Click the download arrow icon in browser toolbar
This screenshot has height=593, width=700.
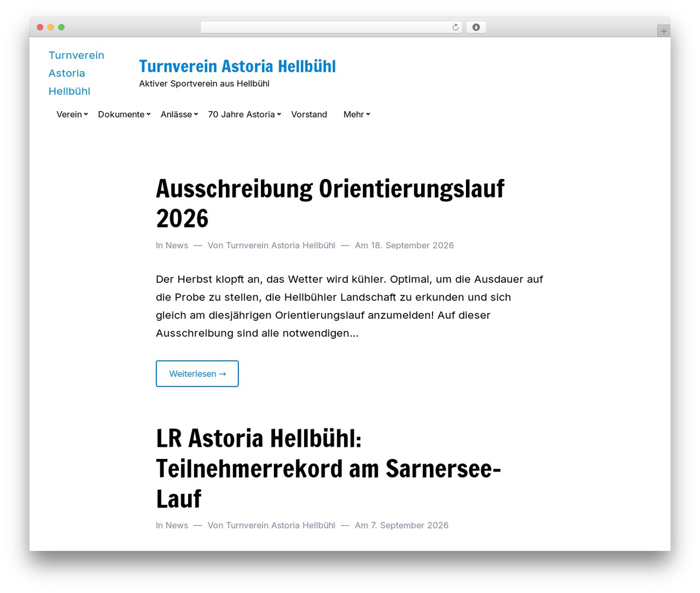(476, 27)
